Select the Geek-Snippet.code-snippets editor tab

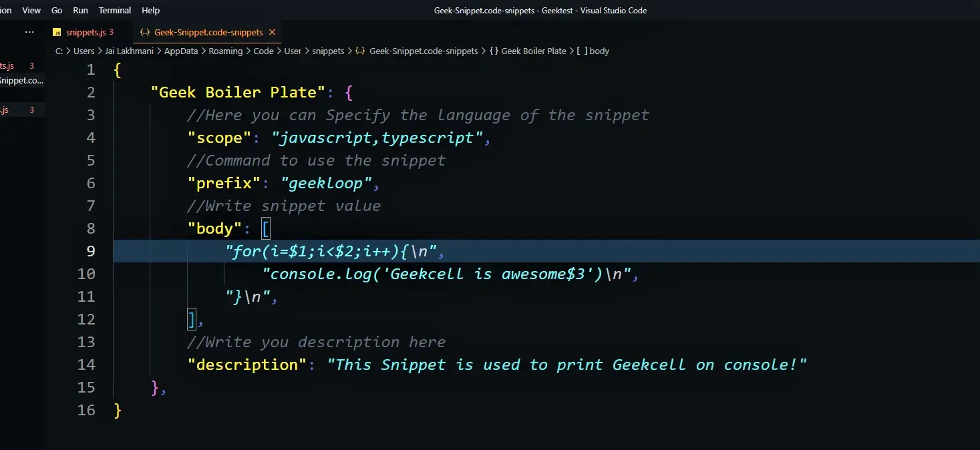click(x=208, y=32)
